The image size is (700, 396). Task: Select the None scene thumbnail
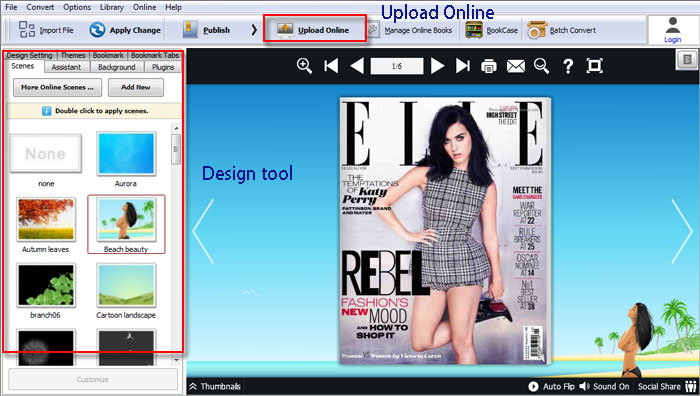pos(46,154)
